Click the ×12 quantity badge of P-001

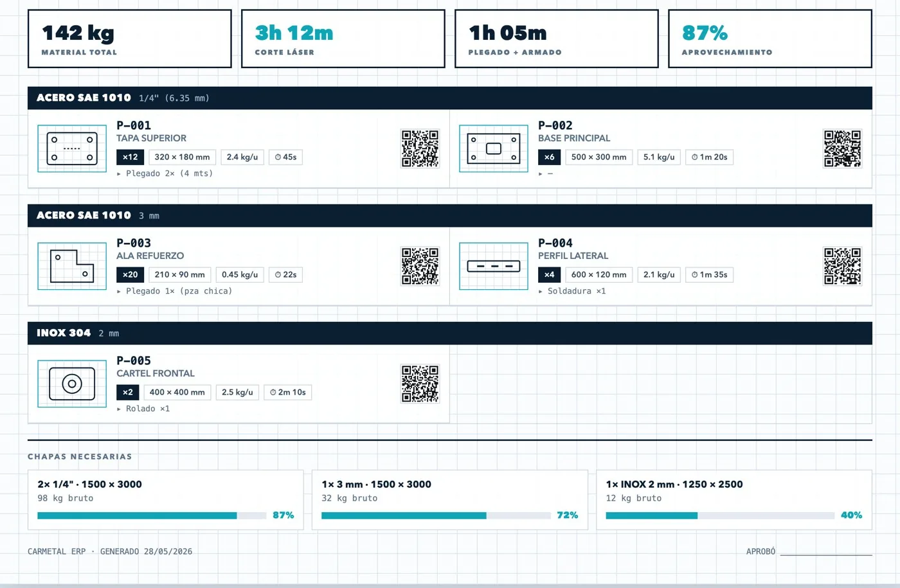[130, 157]
